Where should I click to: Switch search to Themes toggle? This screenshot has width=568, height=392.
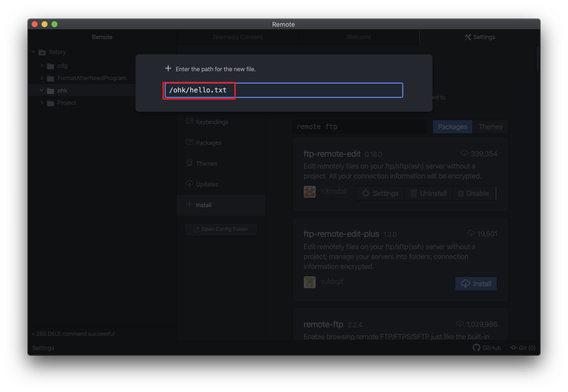click(x=490, y=127)
